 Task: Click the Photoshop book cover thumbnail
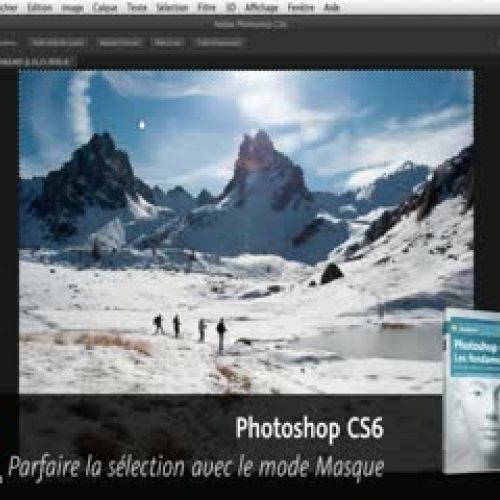pyautogui.click(x=472, y=391)
